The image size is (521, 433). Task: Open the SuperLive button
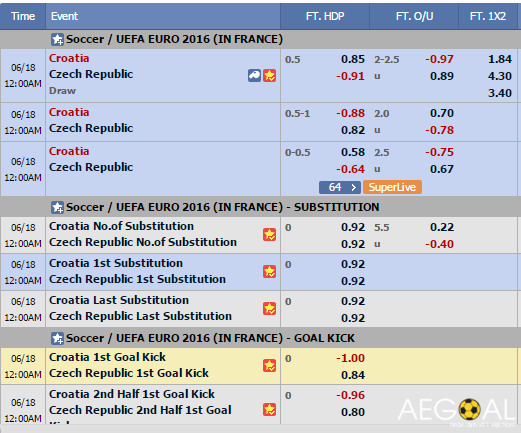tap(392, 187)
